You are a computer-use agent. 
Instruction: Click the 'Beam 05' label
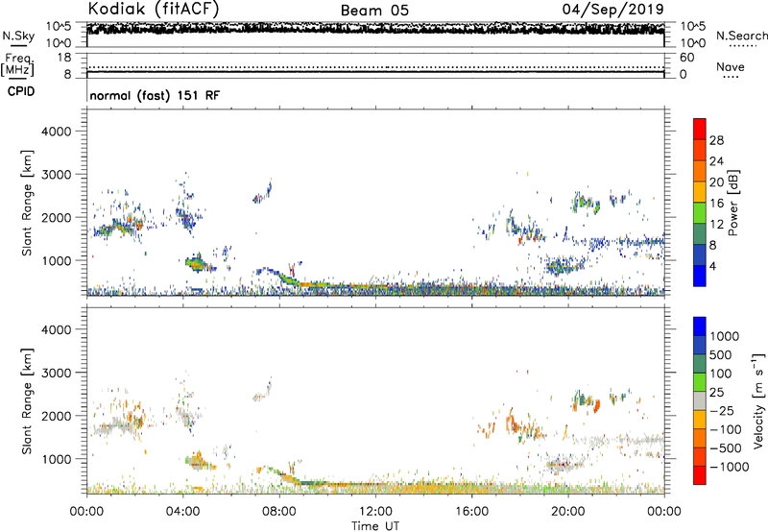pyautogui.click(x=374, y=11)
